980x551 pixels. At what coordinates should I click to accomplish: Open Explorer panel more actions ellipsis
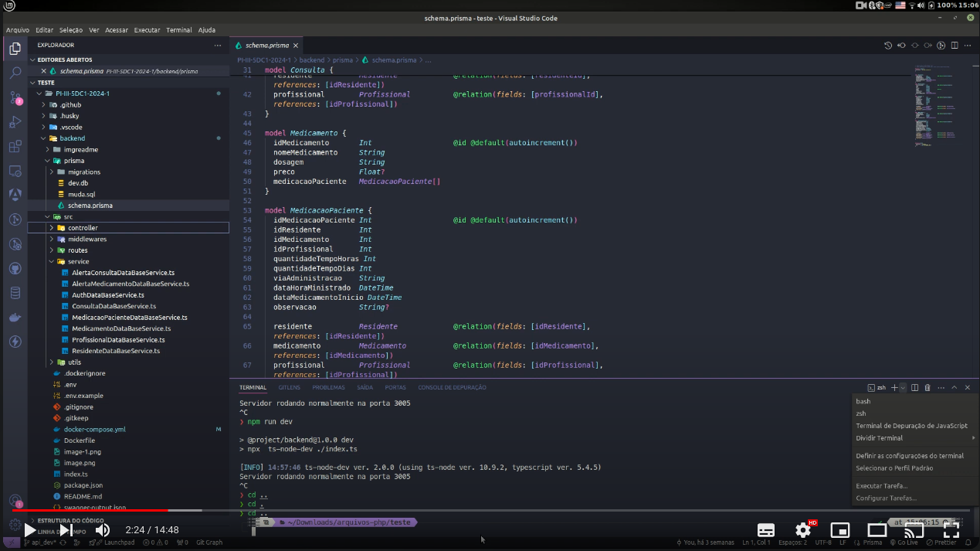[218, 46]
